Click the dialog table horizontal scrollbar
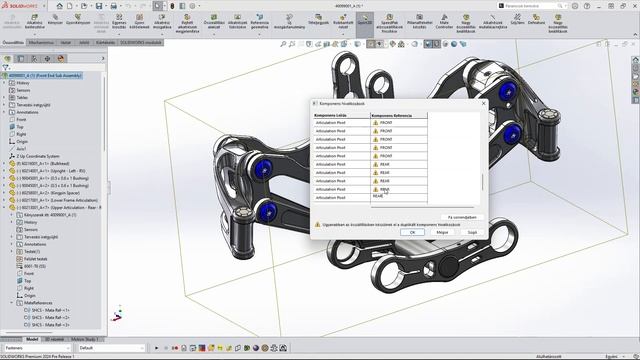640x360 pixels. click(x=422, y=207)
